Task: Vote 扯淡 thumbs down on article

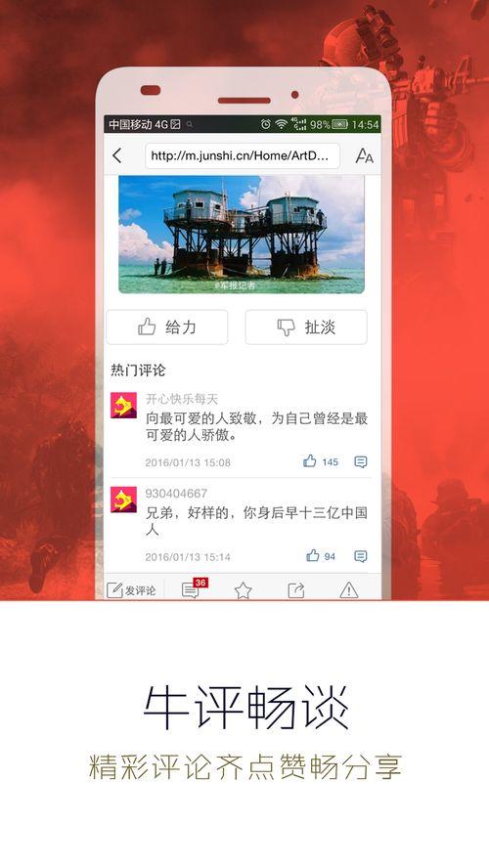Action: 306,327
